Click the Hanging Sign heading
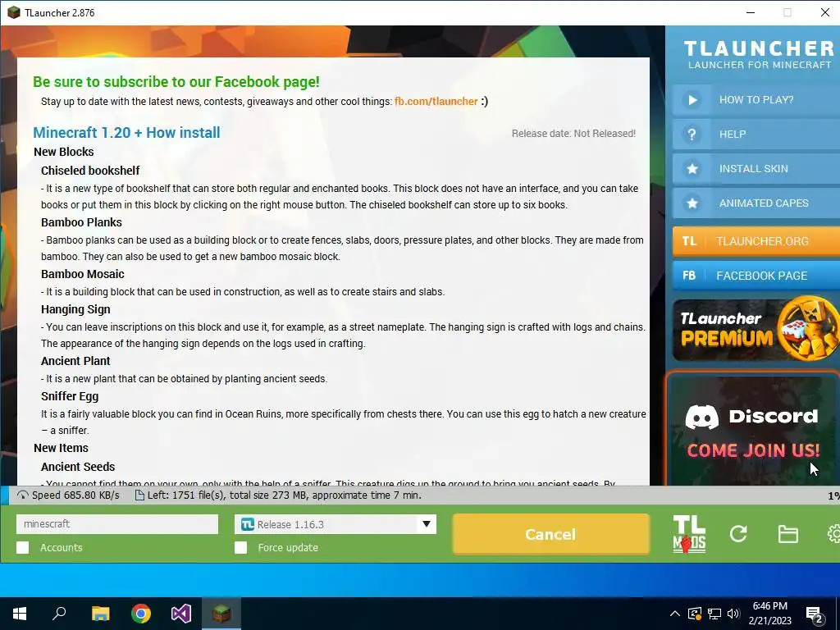The height and width of the screenshot is (630, 840). [75, 309]
